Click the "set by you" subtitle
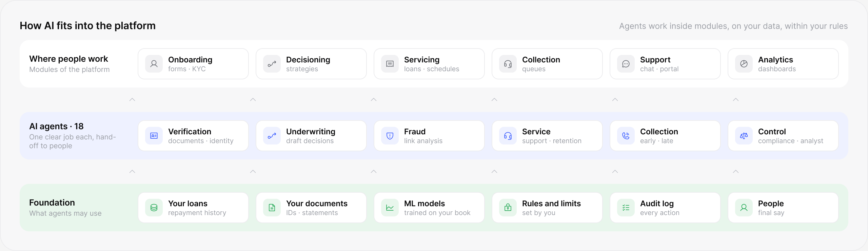Image resolution: width=868 pixels, height=251 pixels. point(539,213)
